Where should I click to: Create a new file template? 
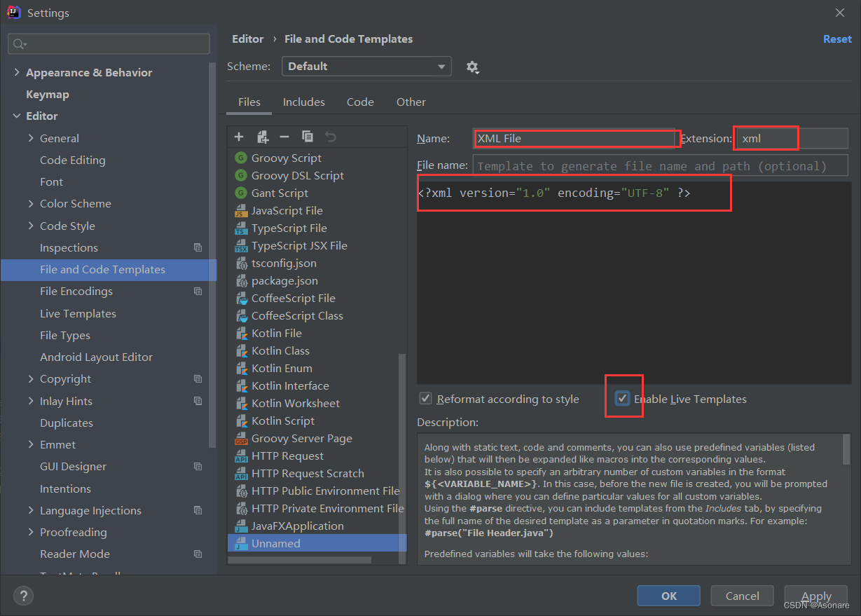(239, 137)
